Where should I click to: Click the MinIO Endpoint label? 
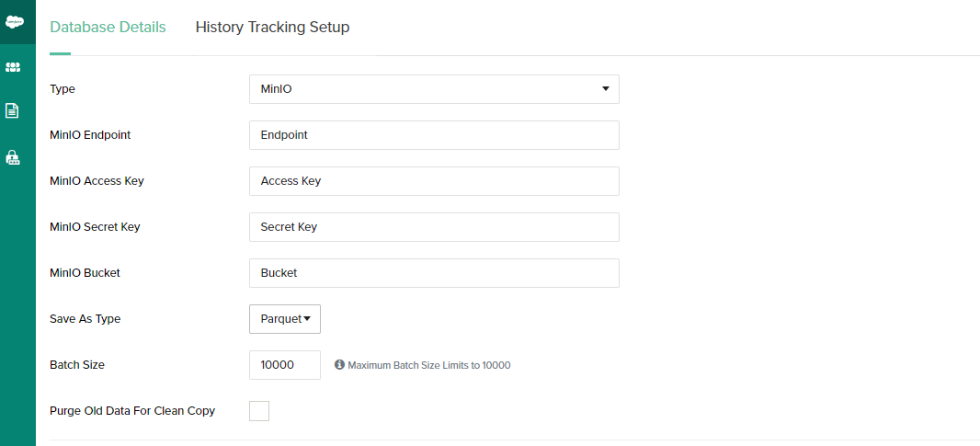(90, 135)
